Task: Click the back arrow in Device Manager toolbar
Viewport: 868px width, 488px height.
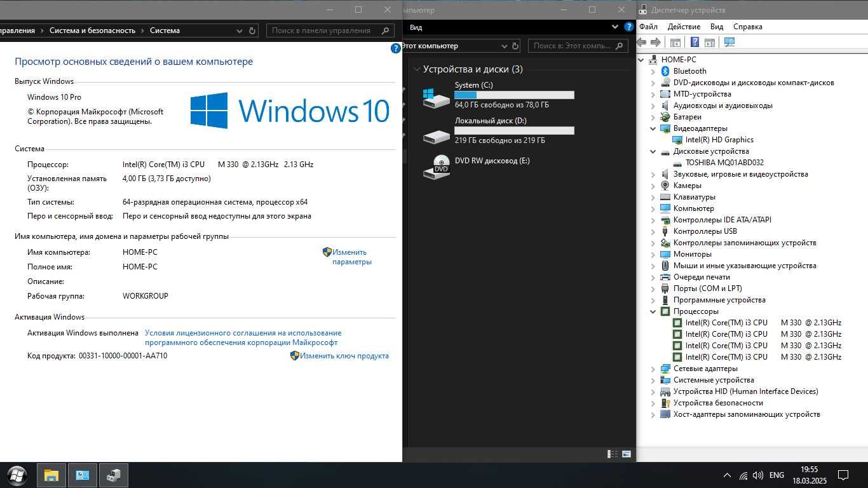Action: pyautogui.click(x=642, y=42)
